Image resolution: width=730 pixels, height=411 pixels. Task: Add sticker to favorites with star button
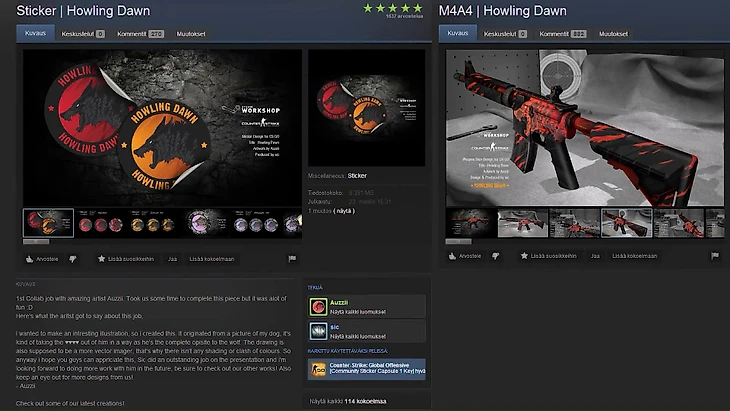(126, 259)
